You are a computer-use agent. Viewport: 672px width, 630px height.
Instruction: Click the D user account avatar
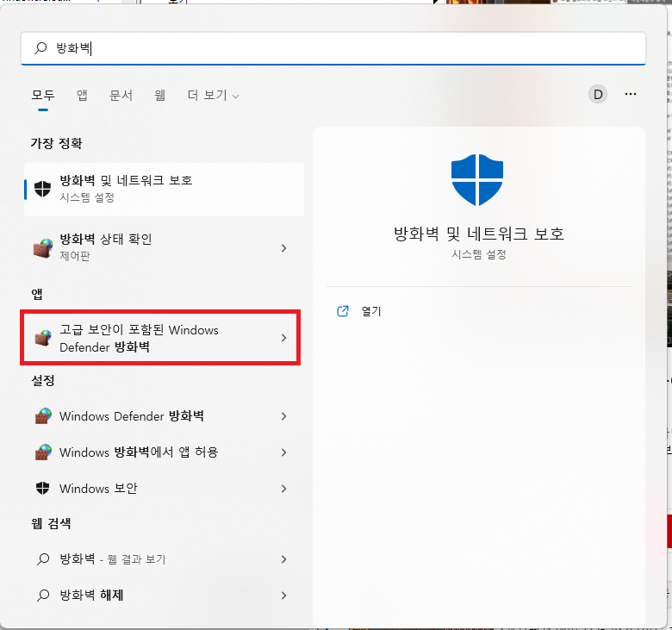tap(597, 94)
